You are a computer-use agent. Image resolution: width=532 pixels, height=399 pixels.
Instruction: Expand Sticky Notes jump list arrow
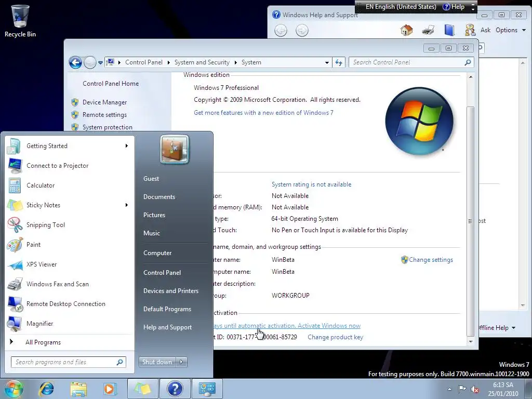pos(127,205)
